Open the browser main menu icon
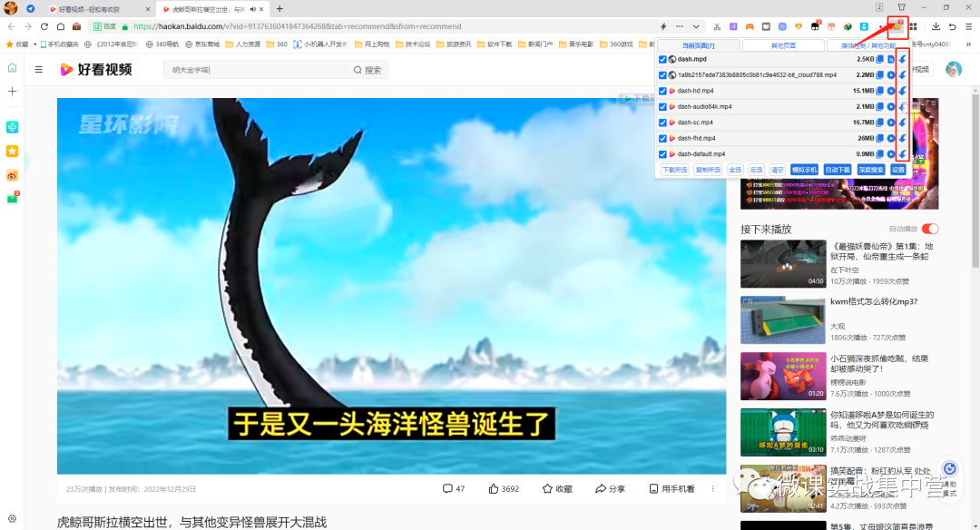This screenshot has width=980, height=530. 969,26
